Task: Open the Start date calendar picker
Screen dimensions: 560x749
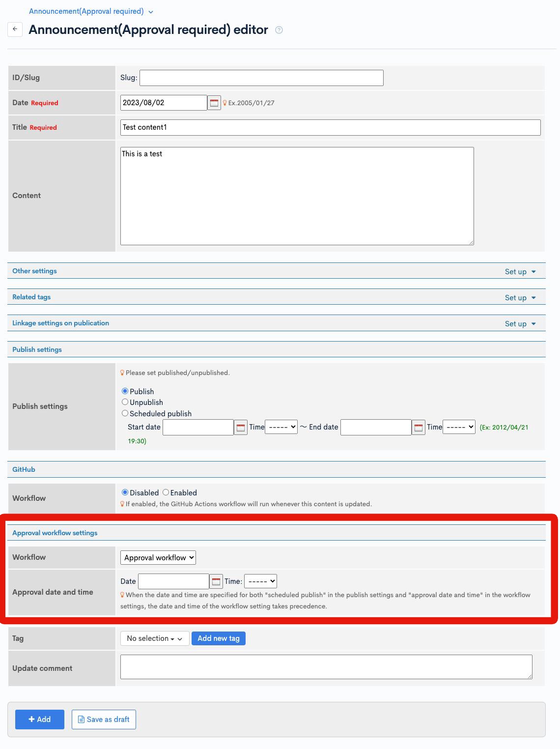Action: (x=241, y=427)
